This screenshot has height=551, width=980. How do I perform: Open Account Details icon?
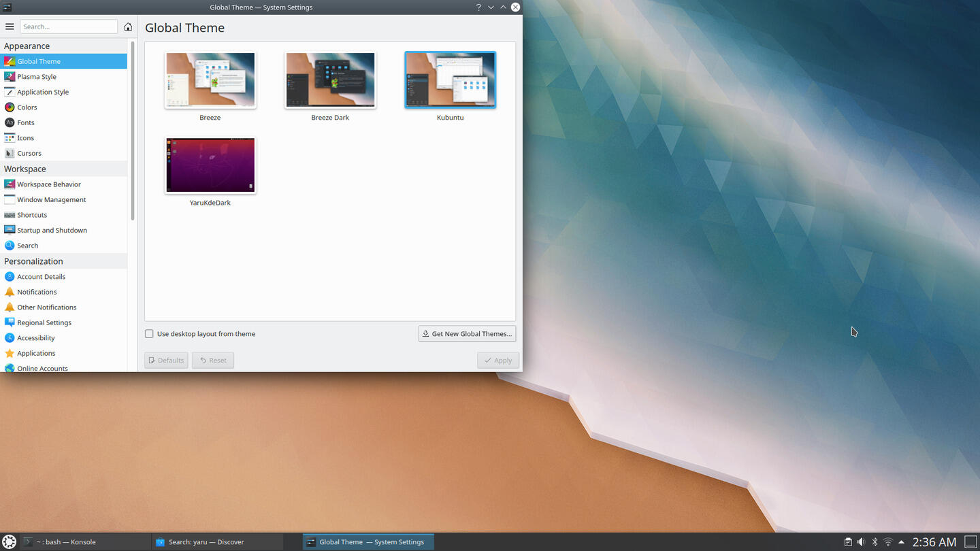(x=10, y=277)
